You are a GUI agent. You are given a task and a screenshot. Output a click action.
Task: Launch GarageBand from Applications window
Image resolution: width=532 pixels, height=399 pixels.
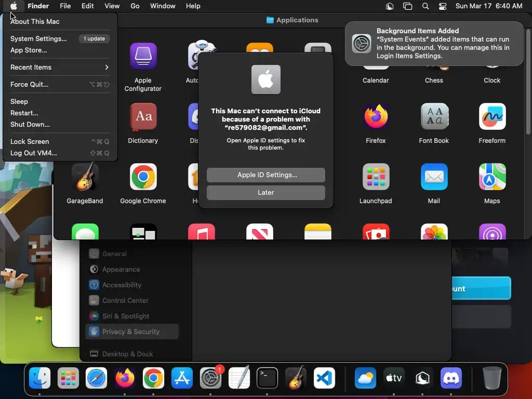click(85, 177)
